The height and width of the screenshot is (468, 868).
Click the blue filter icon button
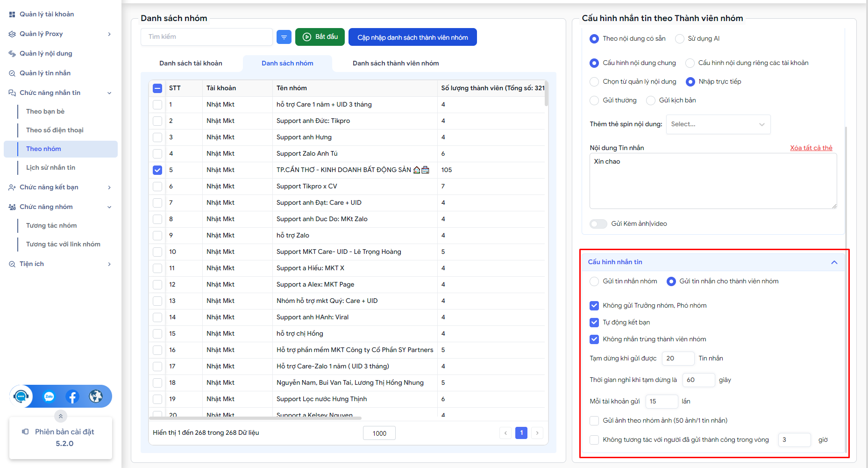click(x=284, y=37)
